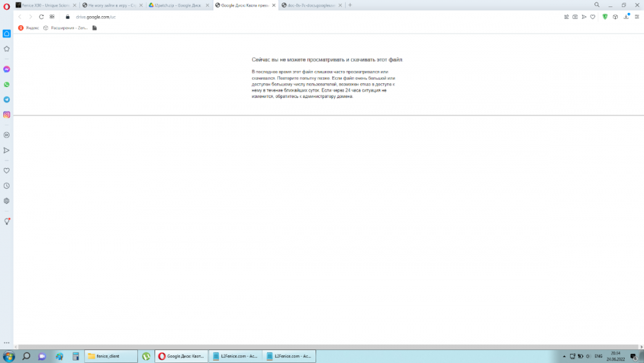Open the Opera main menu
644x363 pixels.
click(6, 5)
